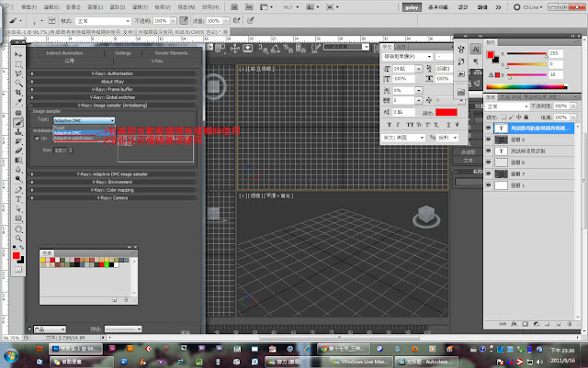Screen dimensions: 588x368
Task: Open Windows Start button
Action: [10, 355]
